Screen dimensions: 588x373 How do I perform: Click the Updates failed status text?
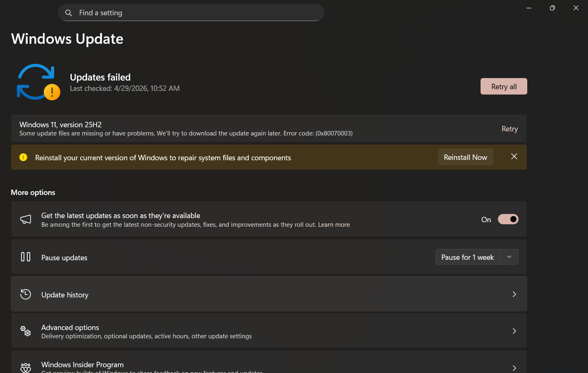(100, 77)
